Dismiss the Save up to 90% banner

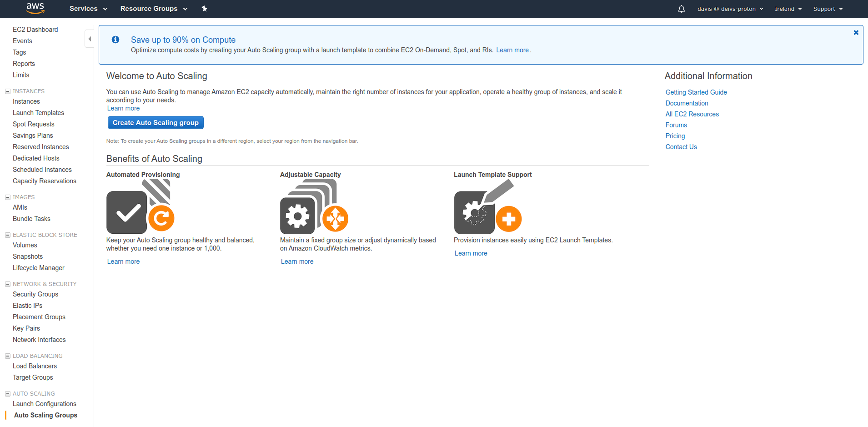[x=856, y=33]
